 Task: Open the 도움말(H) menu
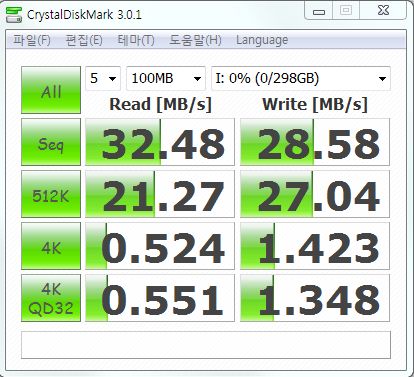point(195,40)
